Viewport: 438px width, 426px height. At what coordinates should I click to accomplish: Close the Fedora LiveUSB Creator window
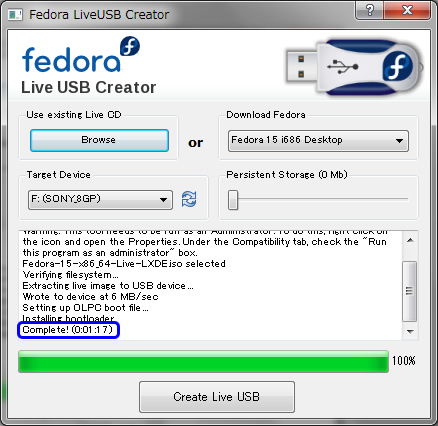(x=407, y=11)
